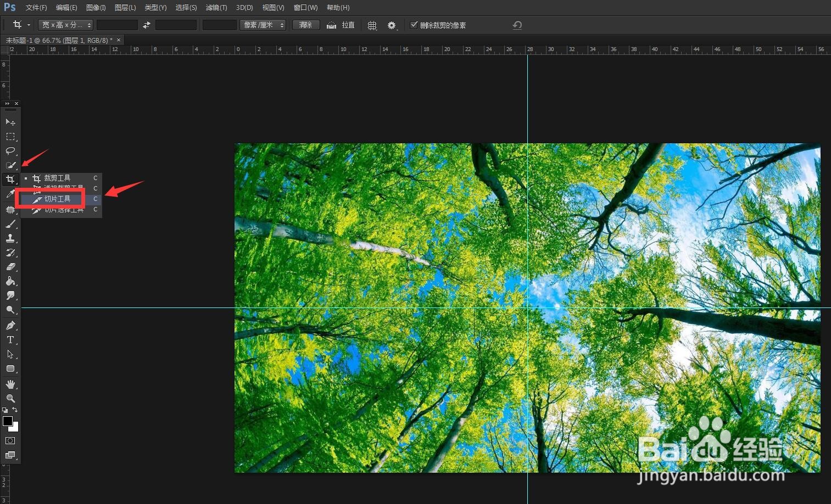Choose 切片选择工具 from the flyout
This screenshot has width=831, height=504.
coord(61,209)
